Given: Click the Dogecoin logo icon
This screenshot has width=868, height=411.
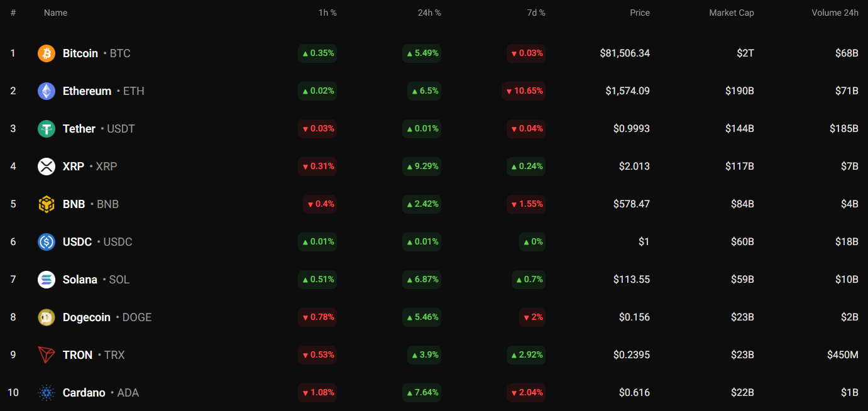Looking at the screenshot, I should (x=47, y=317).
